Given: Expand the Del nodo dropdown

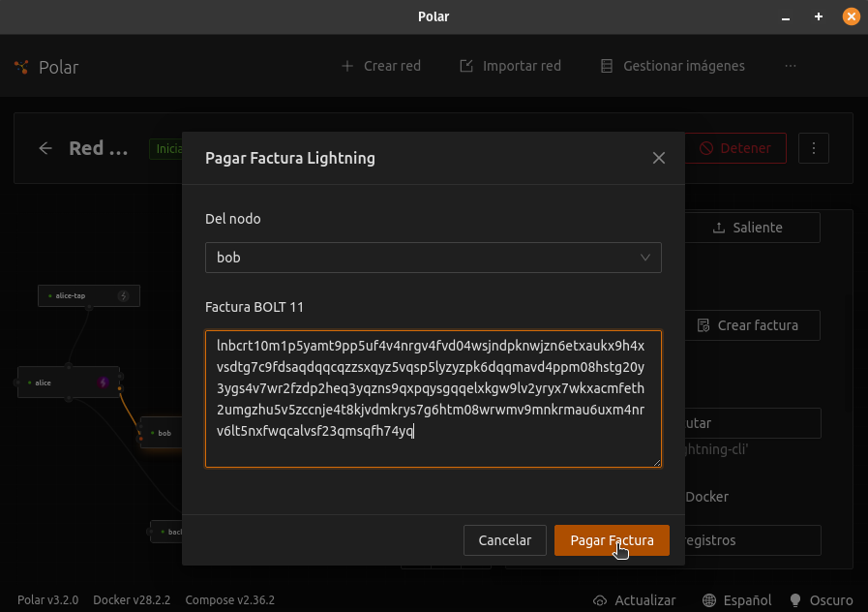Looking at the screenshot, I should tap(433, 258).
